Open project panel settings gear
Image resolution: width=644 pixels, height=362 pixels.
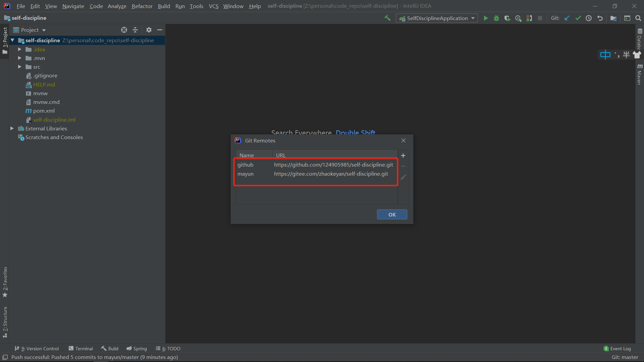[x=149, y=30]
